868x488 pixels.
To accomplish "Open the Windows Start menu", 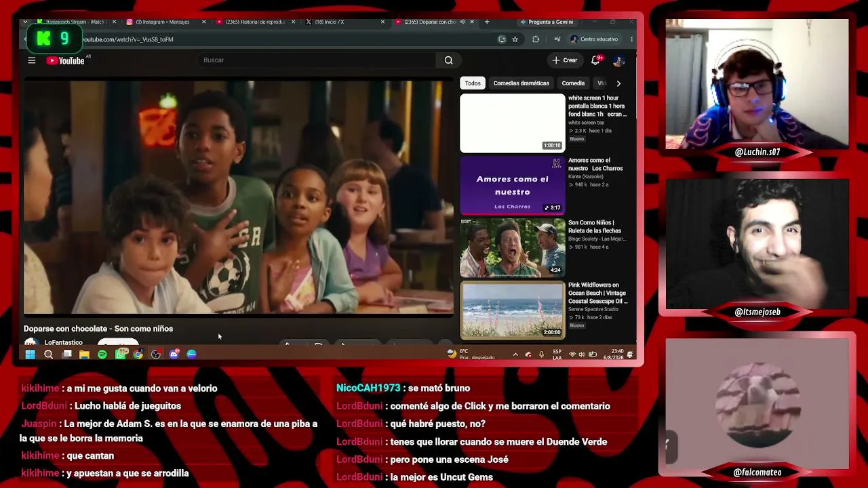I will [30, 354].
